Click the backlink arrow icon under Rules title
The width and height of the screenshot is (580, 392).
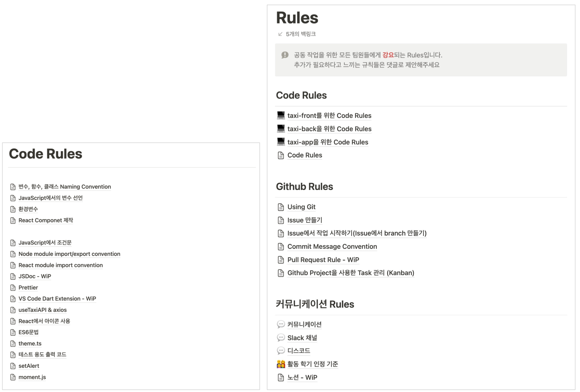(x=280, y=34)
